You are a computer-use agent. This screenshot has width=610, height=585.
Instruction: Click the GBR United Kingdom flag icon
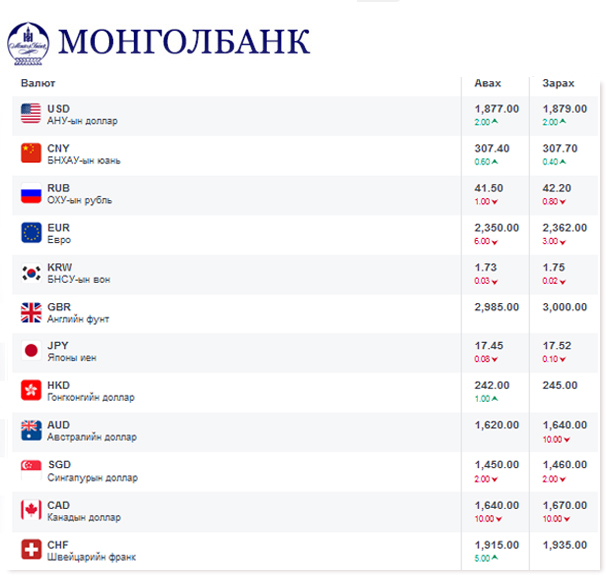[30, 312]
